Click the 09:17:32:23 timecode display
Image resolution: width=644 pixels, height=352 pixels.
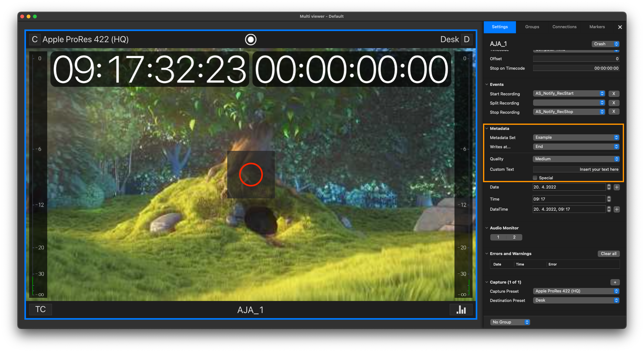[150, 69]
